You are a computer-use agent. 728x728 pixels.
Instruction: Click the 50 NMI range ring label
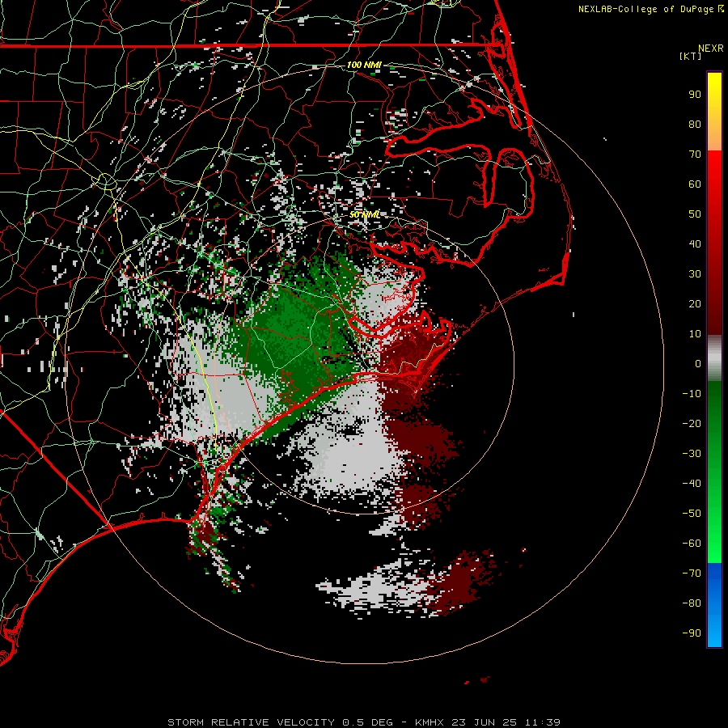[365, 214]
